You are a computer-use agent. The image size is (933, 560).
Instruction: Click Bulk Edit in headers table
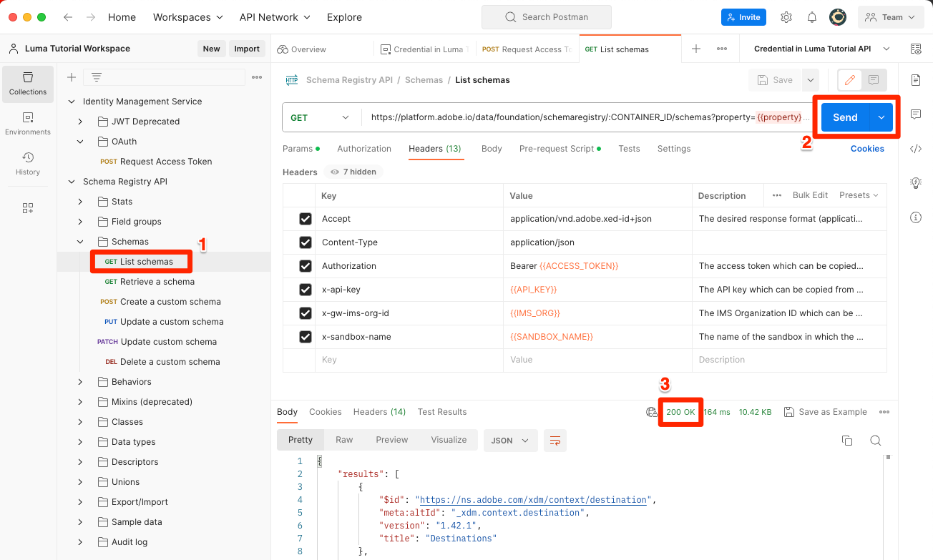(810, 195)
